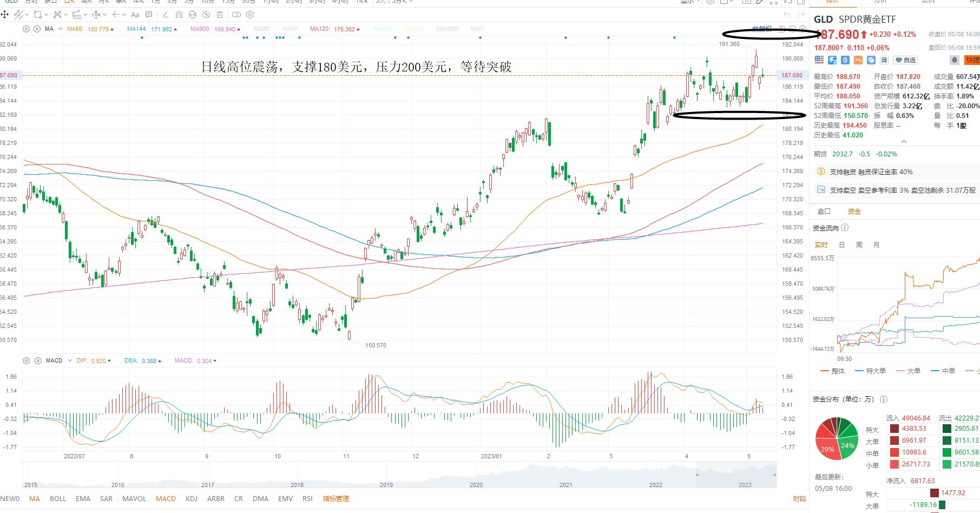The width and height of the screenshot is (980, 513).
Task: Close the MACD indicator panel
Action: point(38,360)
